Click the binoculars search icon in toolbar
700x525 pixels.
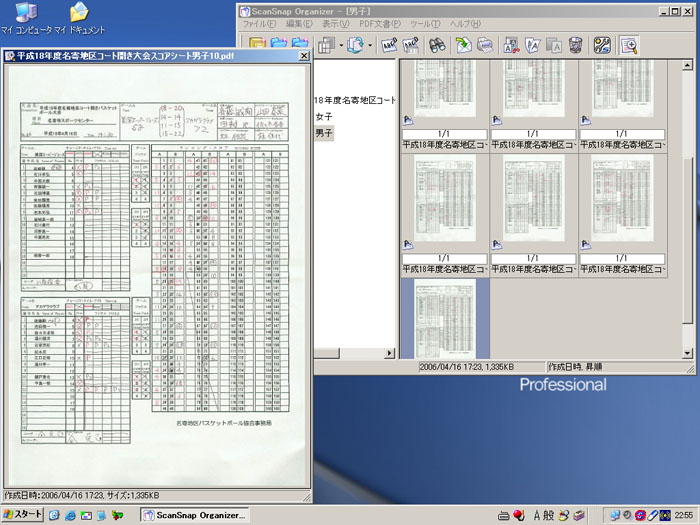[x=437, y=45]
